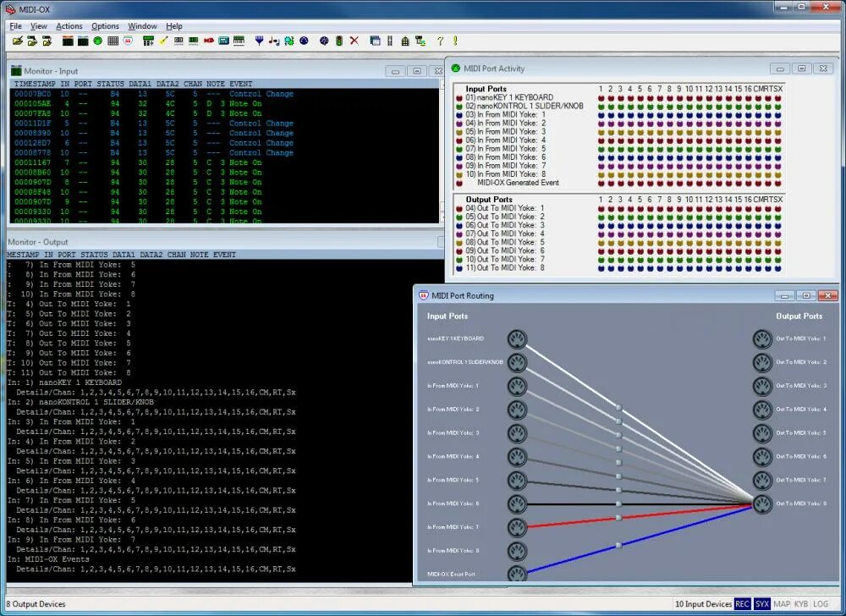Screen dimensions: 846x616
Task: Click '11) Out To MIDI Yoke: 8' label
Action: [504, 267]
